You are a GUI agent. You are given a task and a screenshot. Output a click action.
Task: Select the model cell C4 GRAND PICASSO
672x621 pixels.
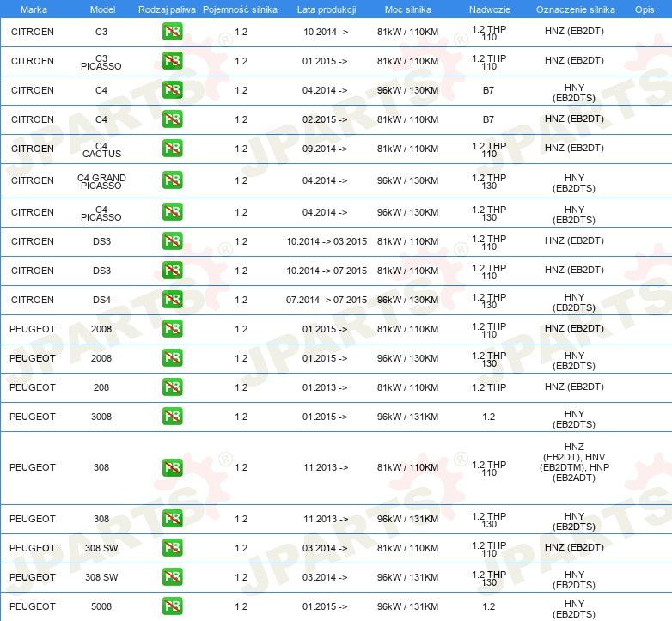tap(101, 181)
